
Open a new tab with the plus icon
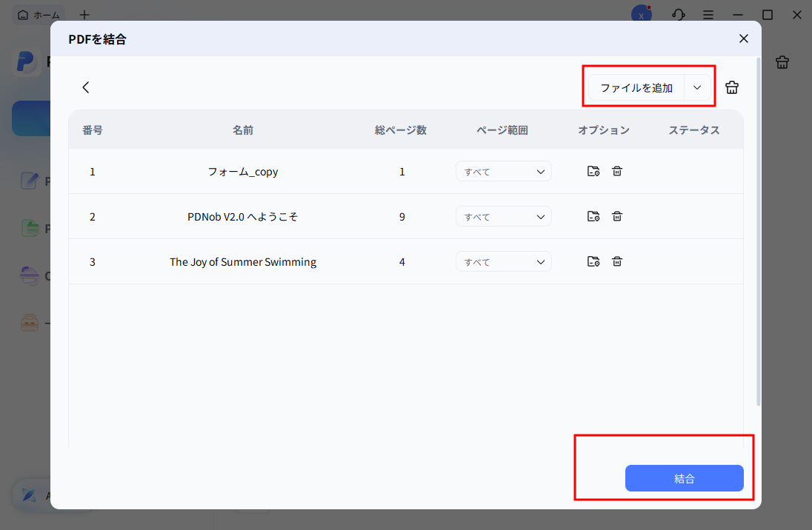pyautogui.click(x=84, y=14)
